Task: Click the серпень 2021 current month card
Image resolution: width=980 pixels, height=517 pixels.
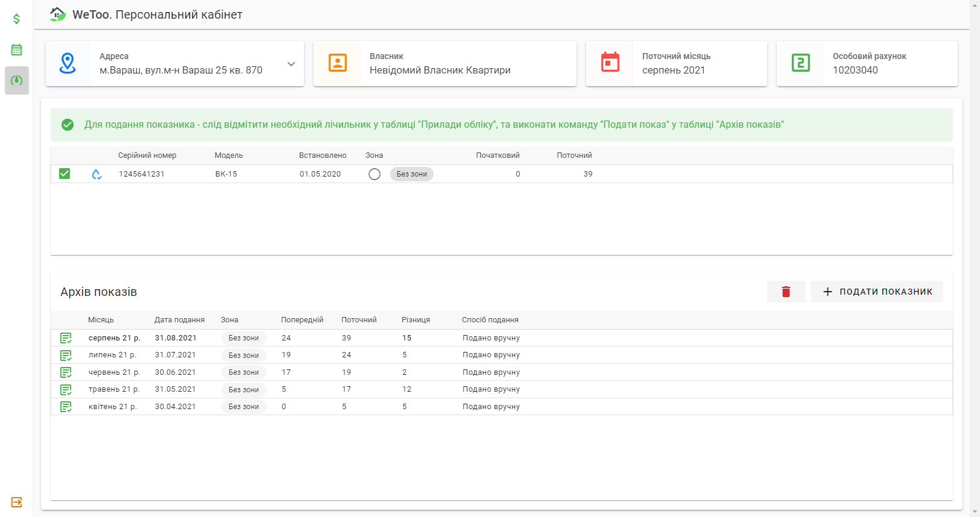Action: [x=677, y=64]
